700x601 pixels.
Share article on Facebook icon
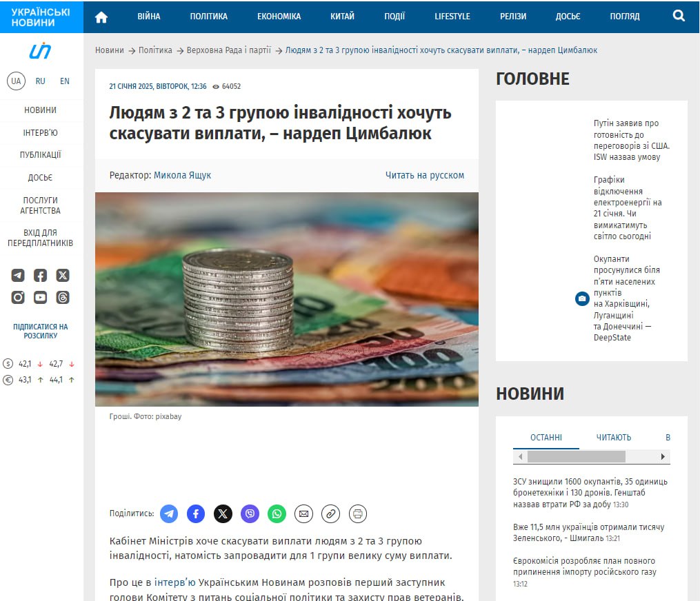[196, 514]
